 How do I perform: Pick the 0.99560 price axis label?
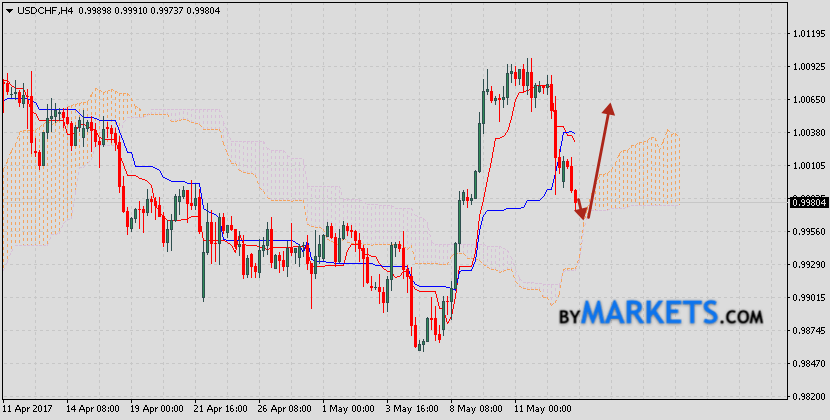tap(808, 232)
